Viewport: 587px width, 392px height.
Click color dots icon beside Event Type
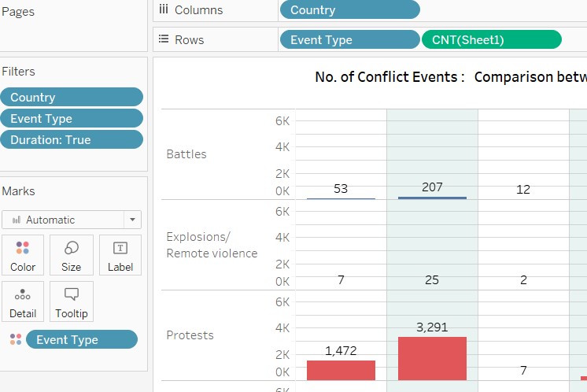(15, 340)
